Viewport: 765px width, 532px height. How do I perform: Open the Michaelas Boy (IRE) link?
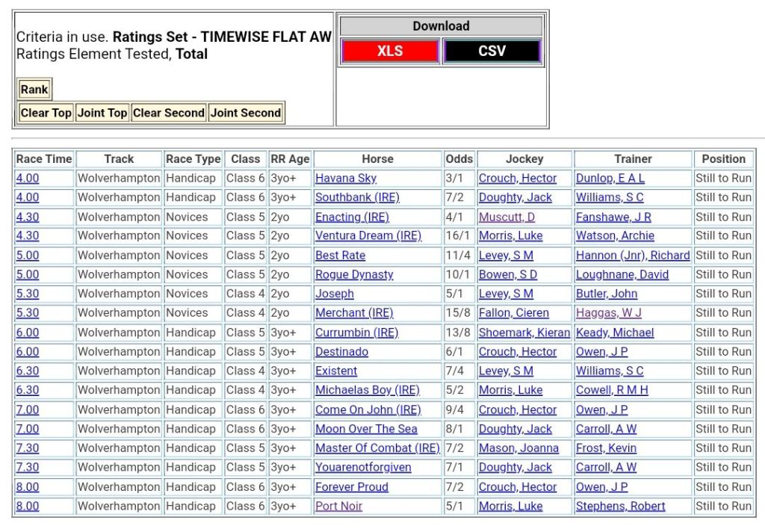pos(367,390)
